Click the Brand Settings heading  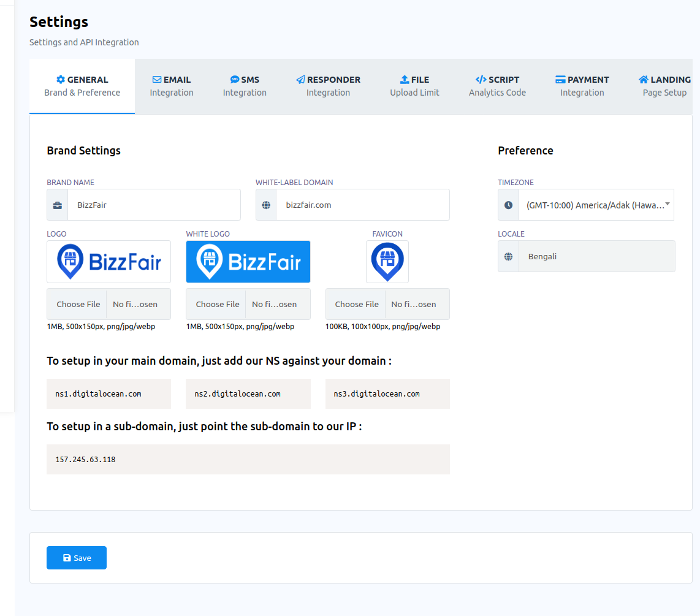click(x=84, y=150)
